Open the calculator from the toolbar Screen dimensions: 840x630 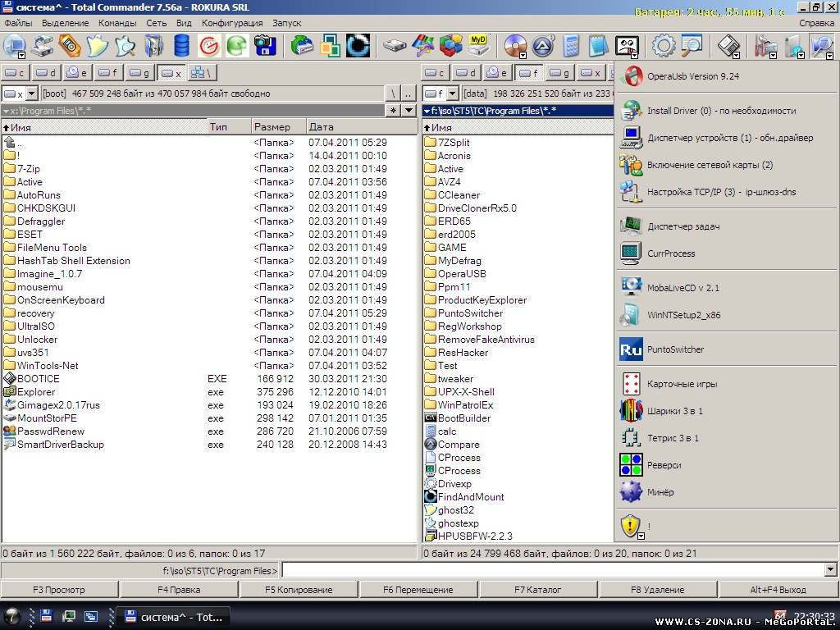(572, 46)
